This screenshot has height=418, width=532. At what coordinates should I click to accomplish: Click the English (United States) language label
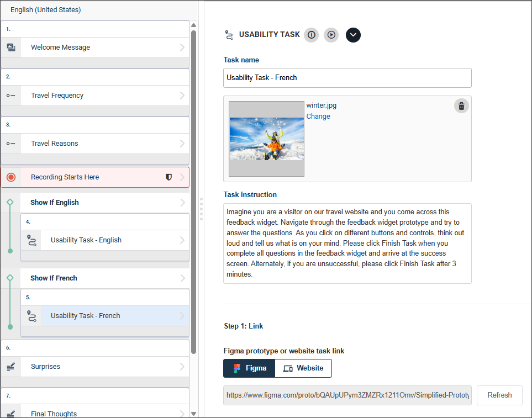[x=46, y=10]
